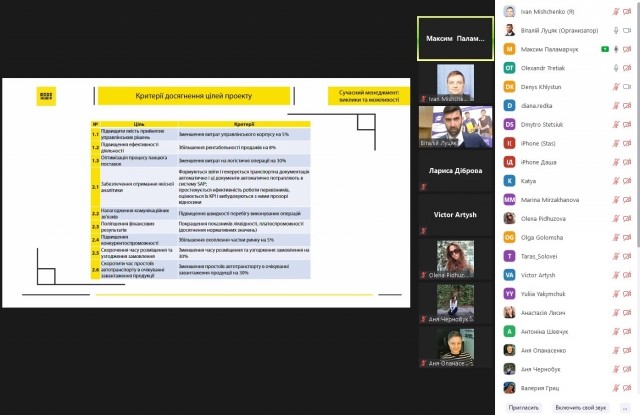Click the participants list scrollbar
This screenshot has width=640, height=415.
click(x=638, y=122)
